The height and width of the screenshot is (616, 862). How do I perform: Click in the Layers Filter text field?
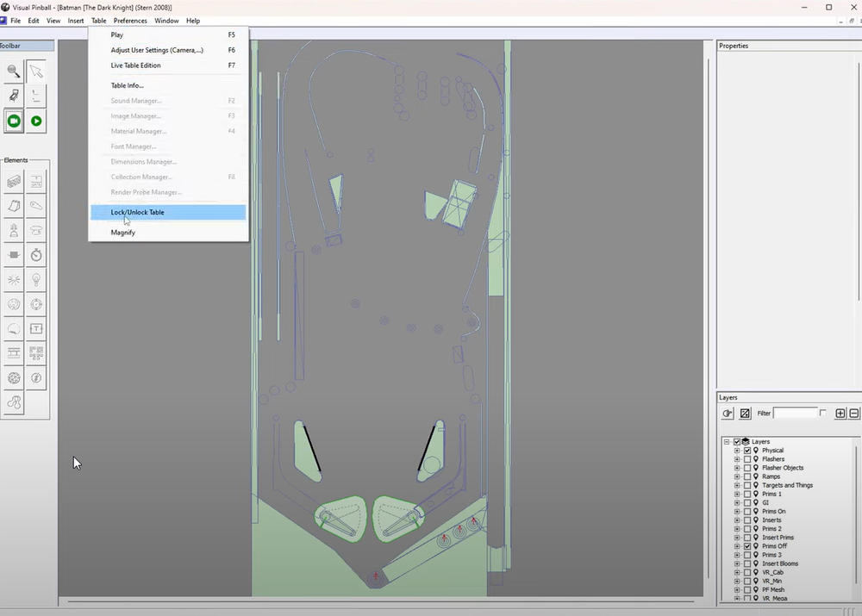coord(795,414)
